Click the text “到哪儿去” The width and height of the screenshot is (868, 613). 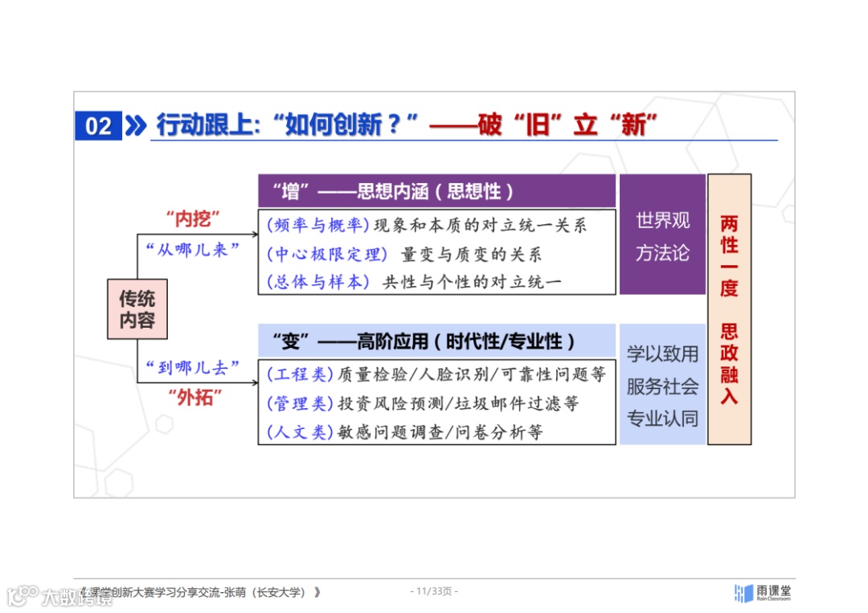pyautogui.click(x=192, y=367)
